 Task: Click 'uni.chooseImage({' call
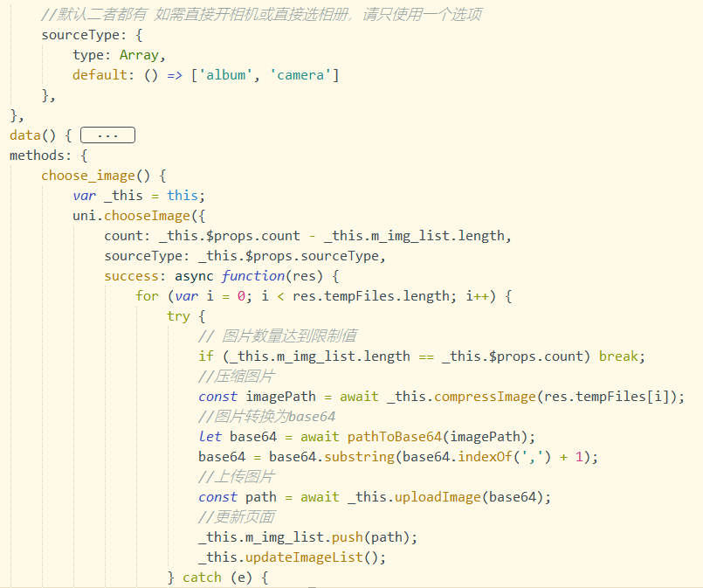[139, 216]
